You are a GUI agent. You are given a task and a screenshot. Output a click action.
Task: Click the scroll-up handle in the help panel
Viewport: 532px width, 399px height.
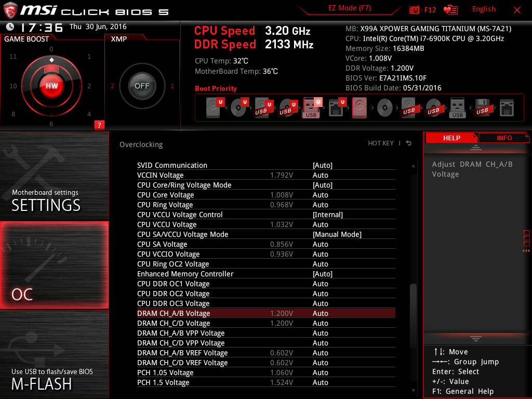pyautogui.click(x=476, y=148)
